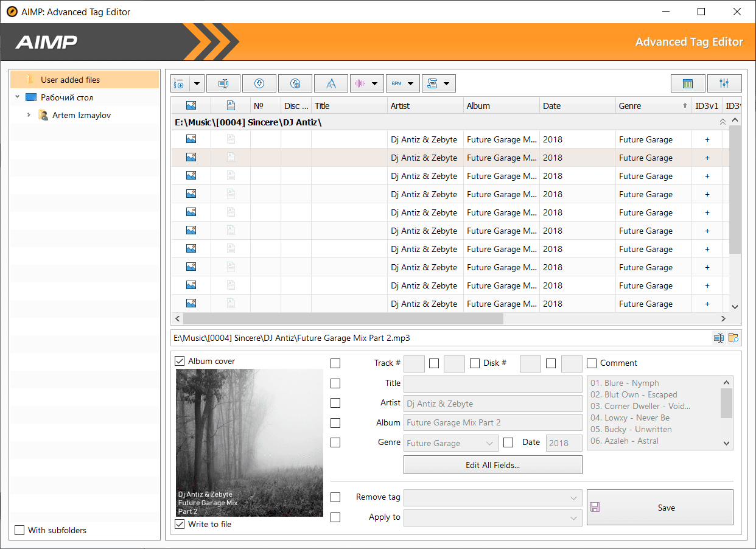Click the auto-numbering toolbar icon
This screenshot has height=549, width=756.
(x=180, y=83)
